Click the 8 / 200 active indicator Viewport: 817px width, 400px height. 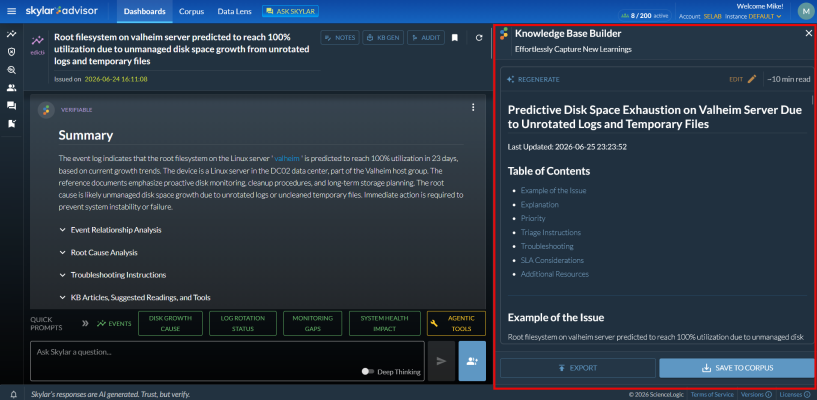point(645,16)
